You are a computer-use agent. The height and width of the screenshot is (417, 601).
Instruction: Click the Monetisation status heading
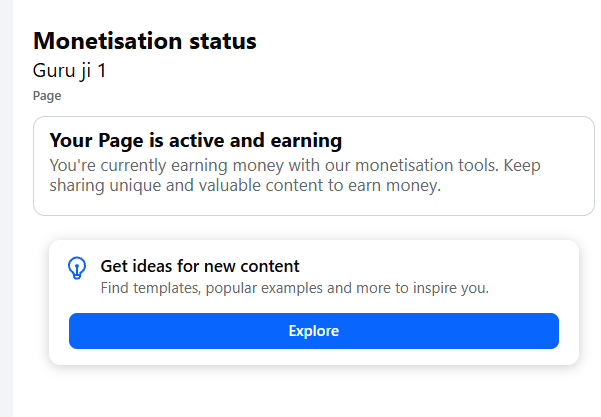click(145, 41)
